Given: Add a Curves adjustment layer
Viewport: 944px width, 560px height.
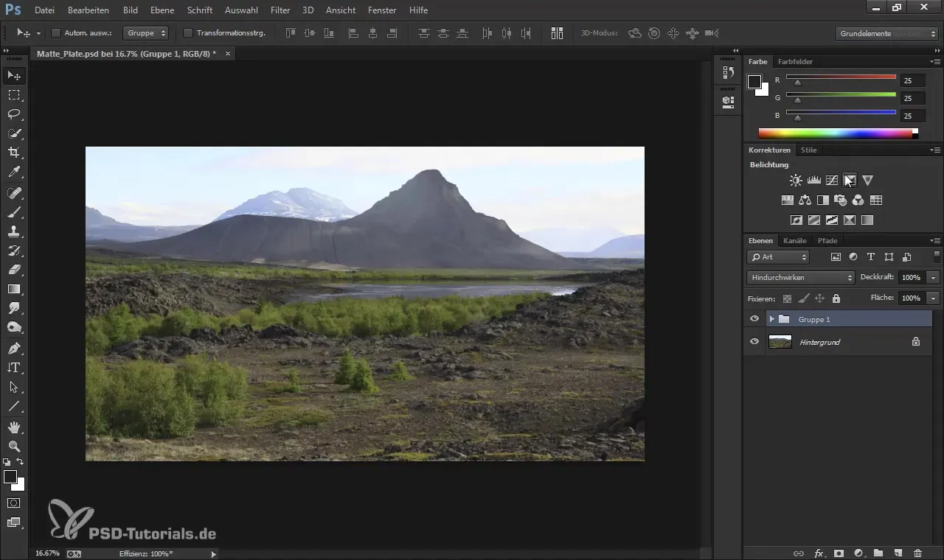Looking at the screenshot, I should 832,180.
